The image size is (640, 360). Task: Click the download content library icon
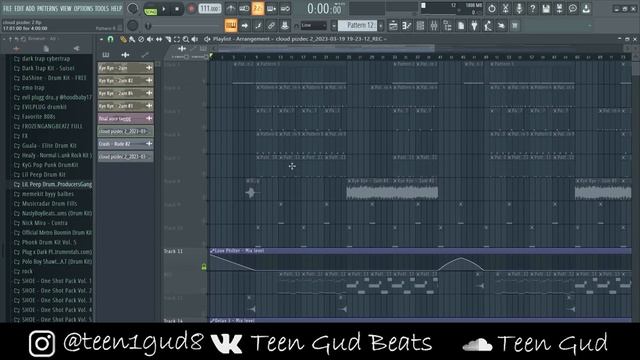pyautogui.click(x=587, y=9)
